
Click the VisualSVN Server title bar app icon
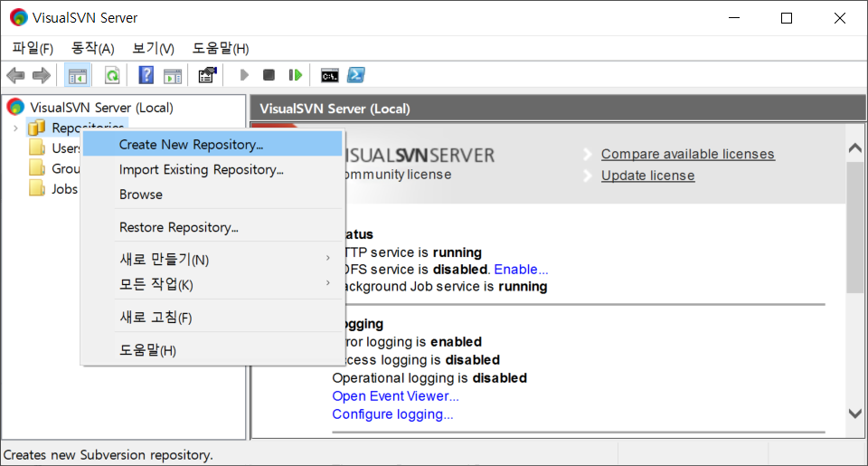tap(18, 18)
